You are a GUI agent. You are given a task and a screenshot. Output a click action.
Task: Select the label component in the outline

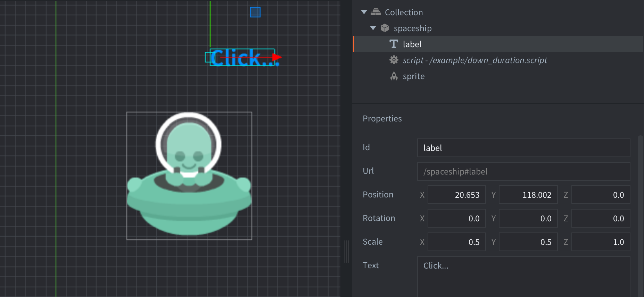click(x=412, y=44)
